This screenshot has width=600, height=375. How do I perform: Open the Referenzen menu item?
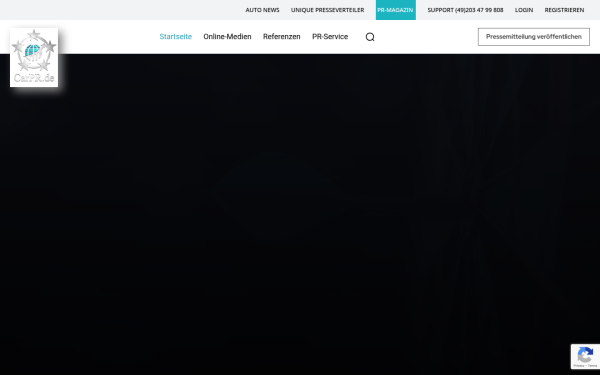pos(282,37)
